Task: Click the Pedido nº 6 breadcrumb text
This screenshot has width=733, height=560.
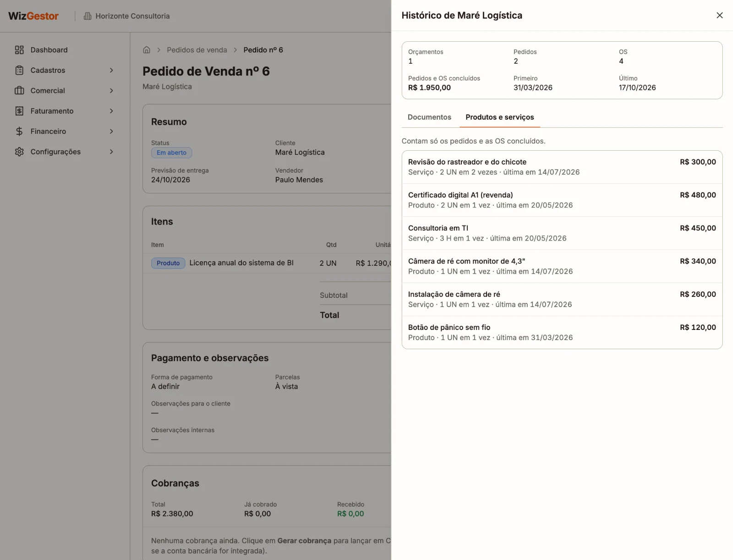Action: (x=263, y=50)
